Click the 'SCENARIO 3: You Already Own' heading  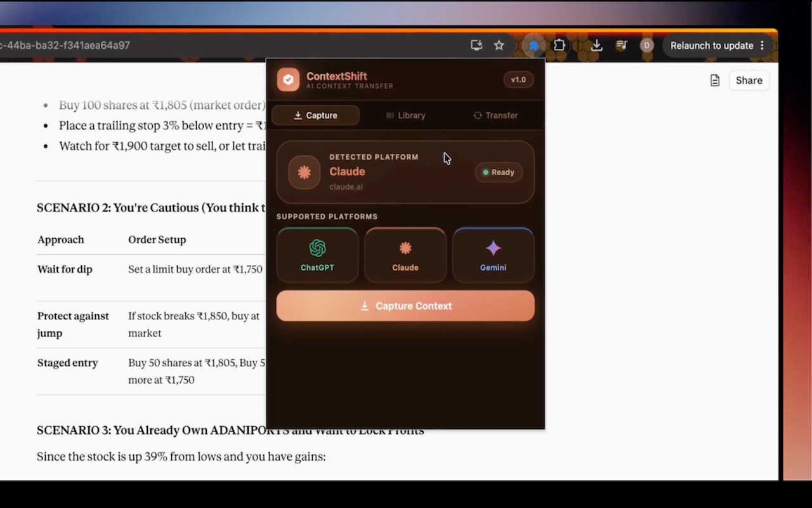pos(230,431)
